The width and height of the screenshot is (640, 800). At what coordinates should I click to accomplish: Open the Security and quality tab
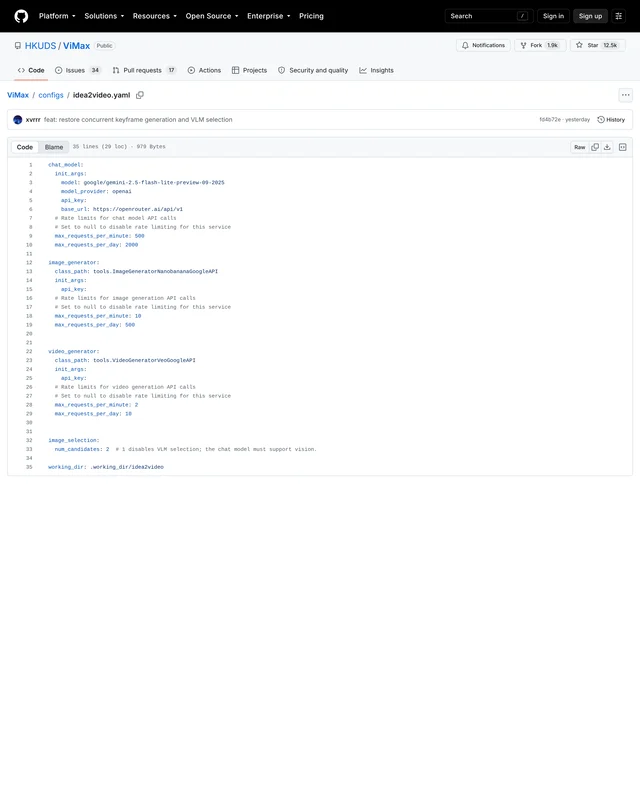click(313, 70)
